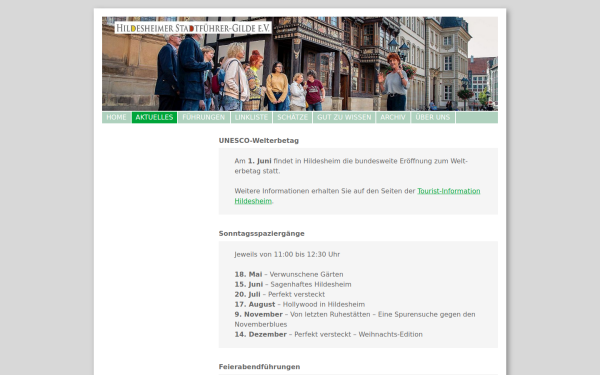Click GUT ZU WISSEN in navigation
This screenshot has width=600, height=375.
tap(344, 117)
